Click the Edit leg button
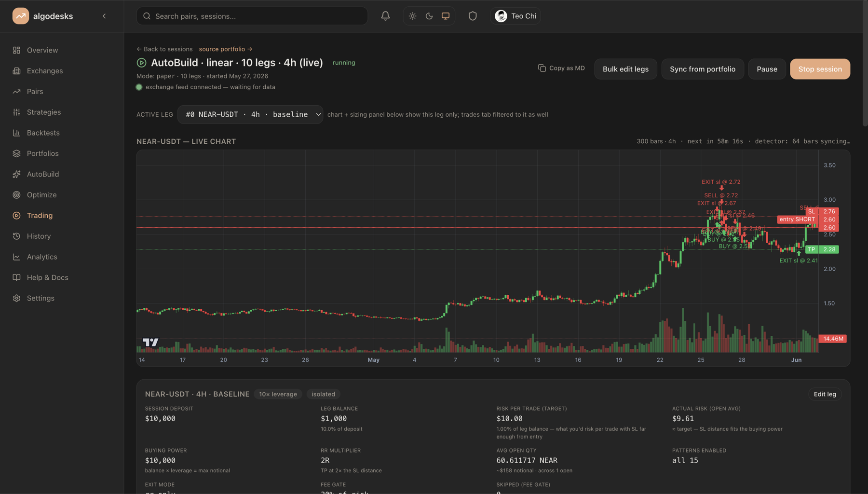Viewport: 868px width, 494px height. pos(825,394)
